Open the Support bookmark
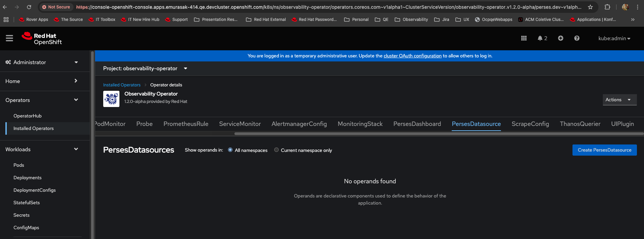The width and height of the screenshot is (644, 239). (176, 20)
